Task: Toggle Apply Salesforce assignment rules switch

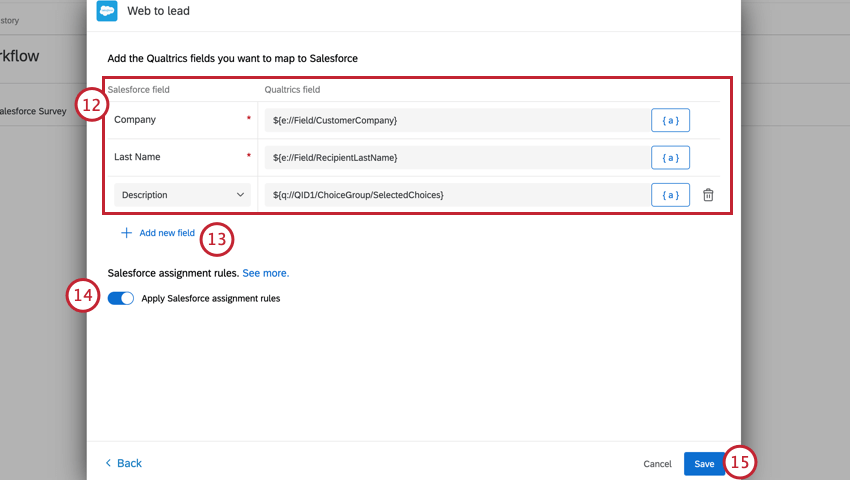Action: (x=121, y=298)
